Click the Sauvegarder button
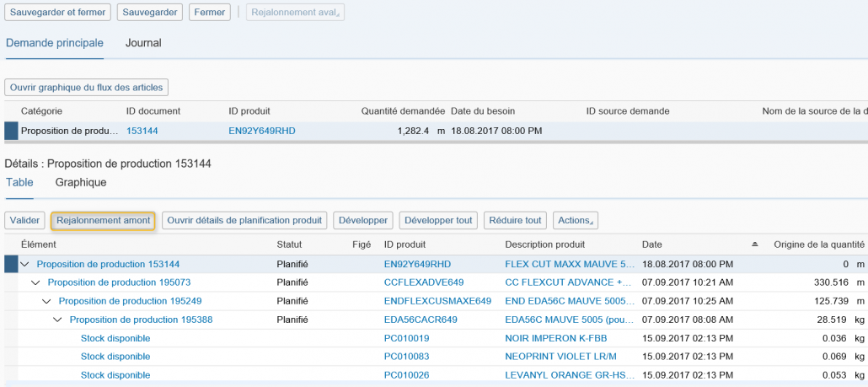The image size is (868, 387). [150, 12]
